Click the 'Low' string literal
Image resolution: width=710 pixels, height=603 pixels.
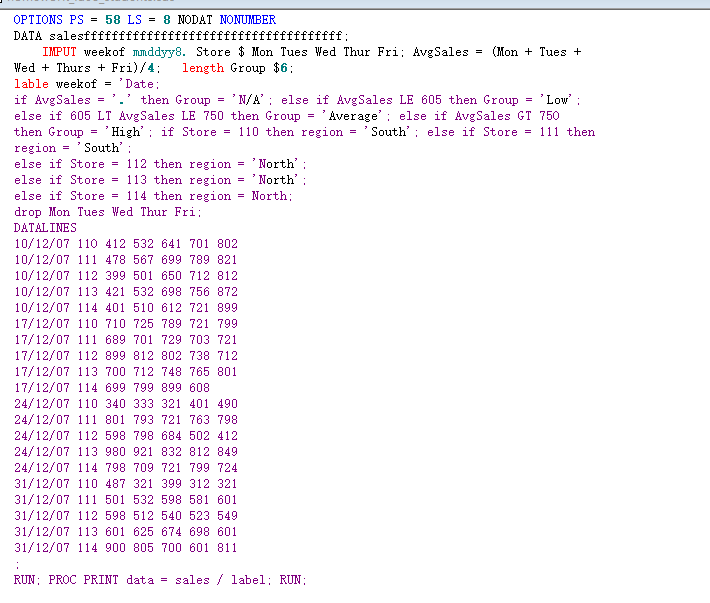tap(558, 100)
